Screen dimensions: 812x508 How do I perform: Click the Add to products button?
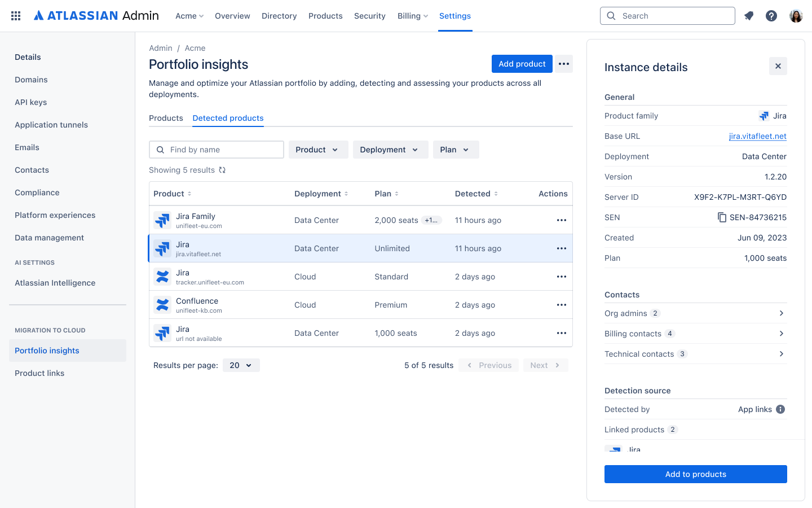click(x=696, y=474)
